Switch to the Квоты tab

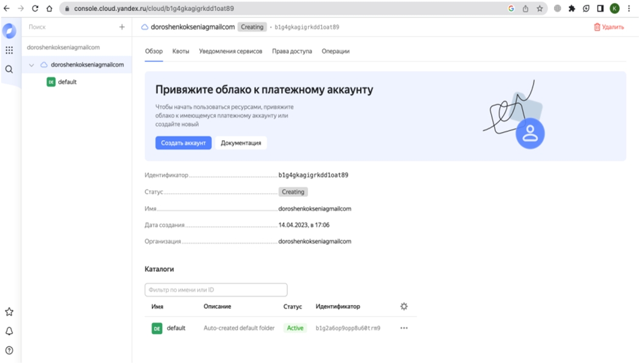(x=181, y=52)
